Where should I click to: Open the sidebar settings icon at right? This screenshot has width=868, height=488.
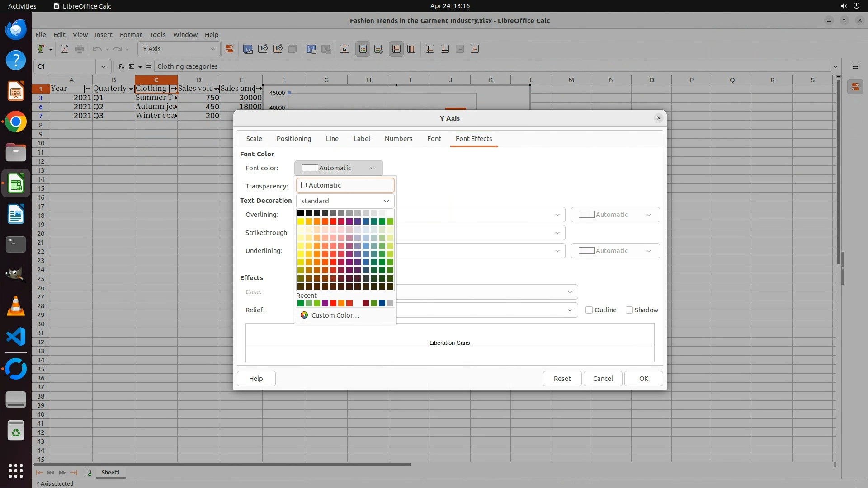tap(855, 66)
